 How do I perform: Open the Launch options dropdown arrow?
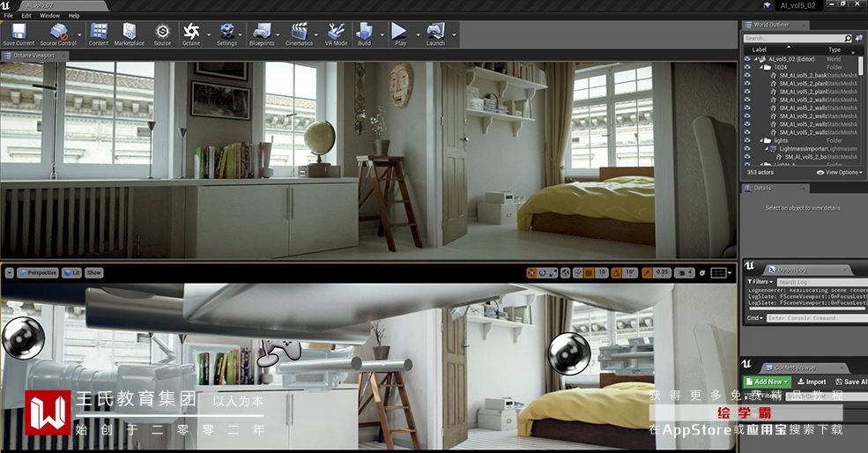tap(454, 34)
